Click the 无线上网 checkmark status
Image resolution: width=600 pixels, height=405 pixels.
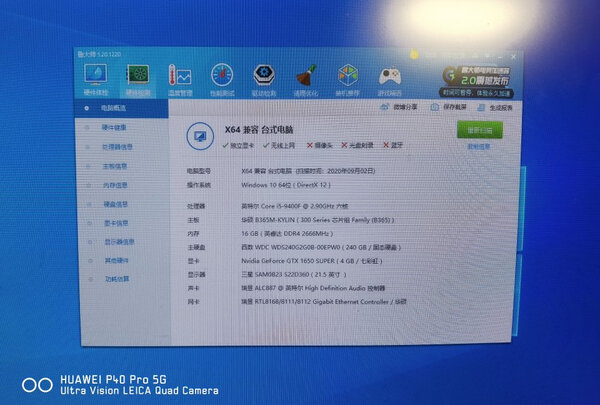[279, 145]
